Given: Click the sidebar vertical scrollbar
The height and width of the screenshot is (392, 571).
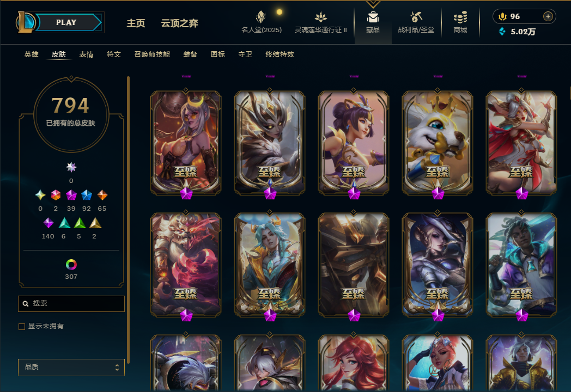Looking at the screenshot, I should click(128, 219).
